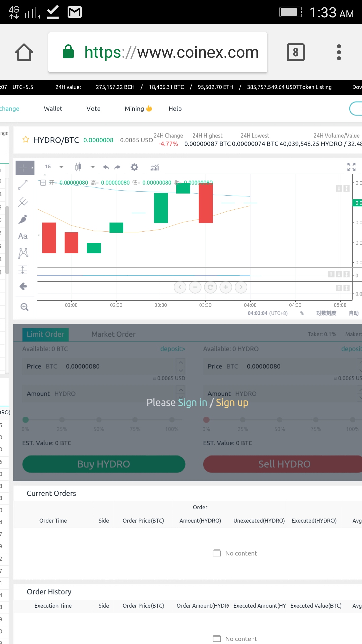Reset chart view with circular arrow
This screenshot has width=362, height=644.
210,287
